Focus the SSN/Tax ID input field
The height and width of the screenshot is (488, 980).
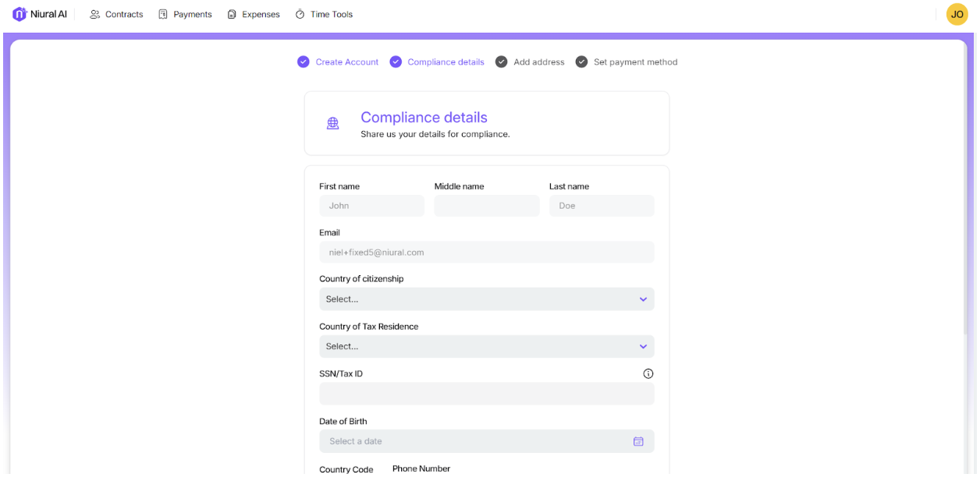click(486, 394)
